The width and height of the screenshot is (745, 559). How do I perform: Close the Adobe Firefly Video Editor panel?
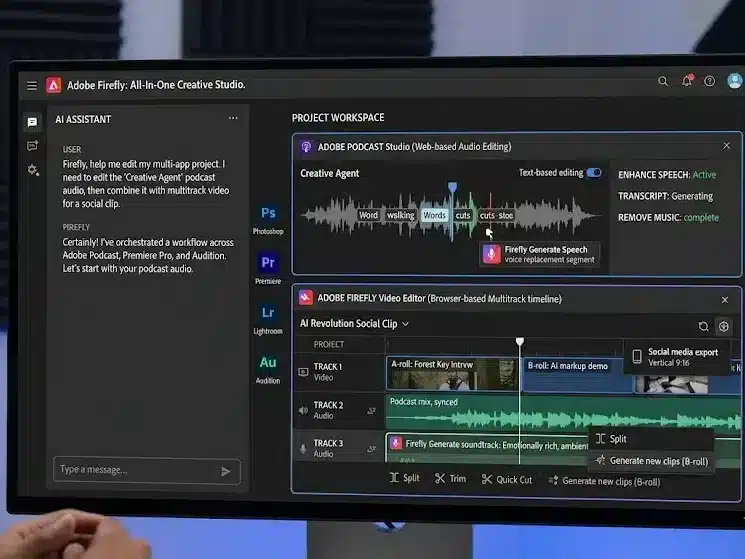point(725,300)
